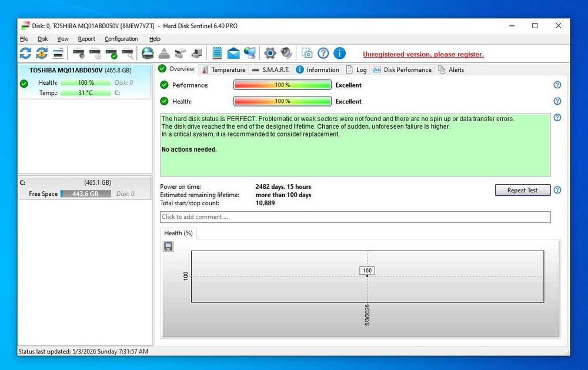
Task: Click the Total start/stop count value 10,889
Action: [x=265, y=203]
